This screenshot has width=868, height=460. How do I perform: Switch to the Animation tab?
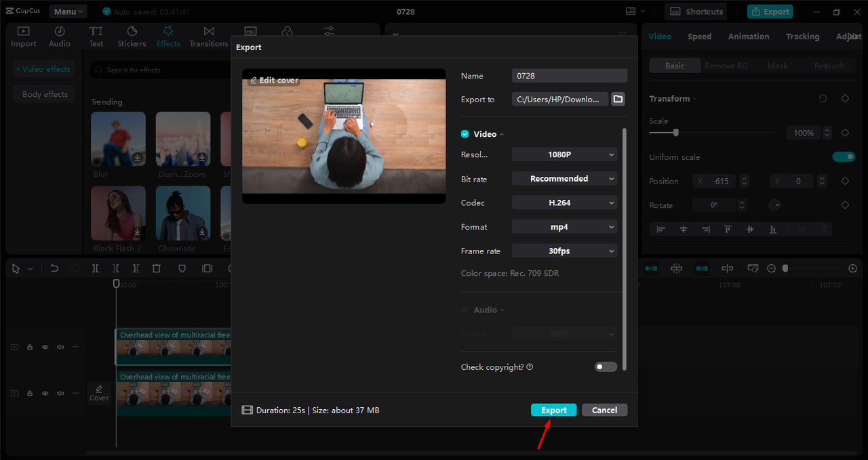click(749, 37)
